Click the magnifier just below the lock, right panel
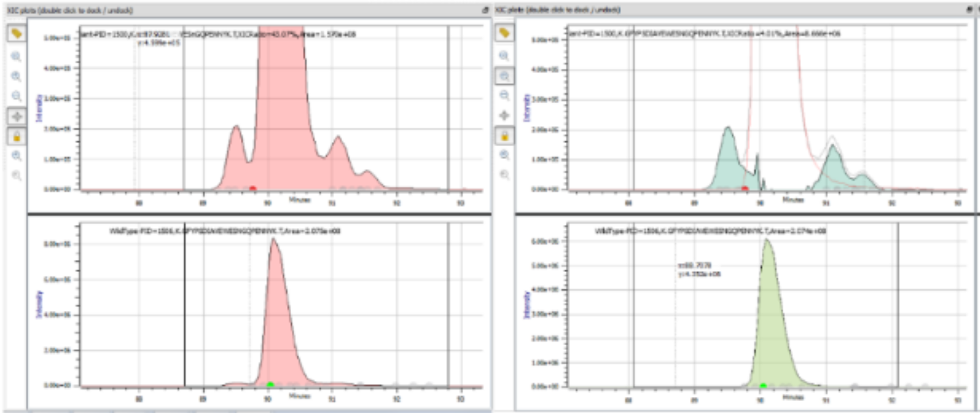980x413 pixels. point(504,155)
